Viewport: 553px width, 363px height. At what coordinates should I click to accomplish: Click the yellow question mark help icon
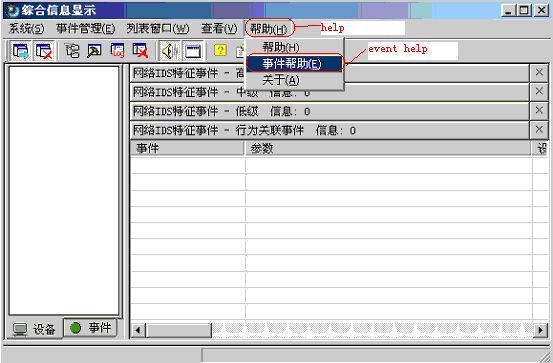220,51
